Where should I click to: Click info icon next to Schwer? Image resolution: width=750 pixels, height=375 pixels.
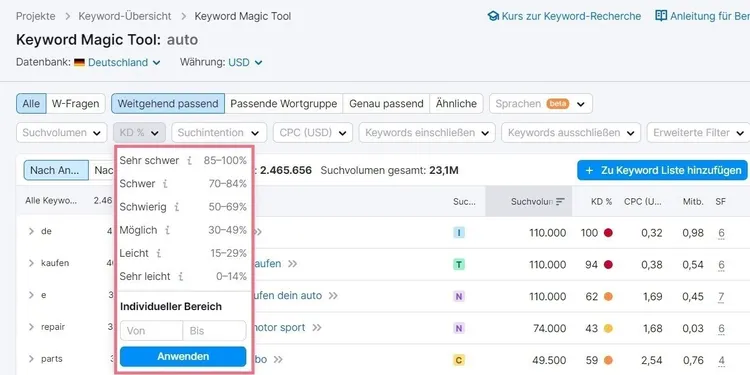pyautogui.click(x=165, y=184)
